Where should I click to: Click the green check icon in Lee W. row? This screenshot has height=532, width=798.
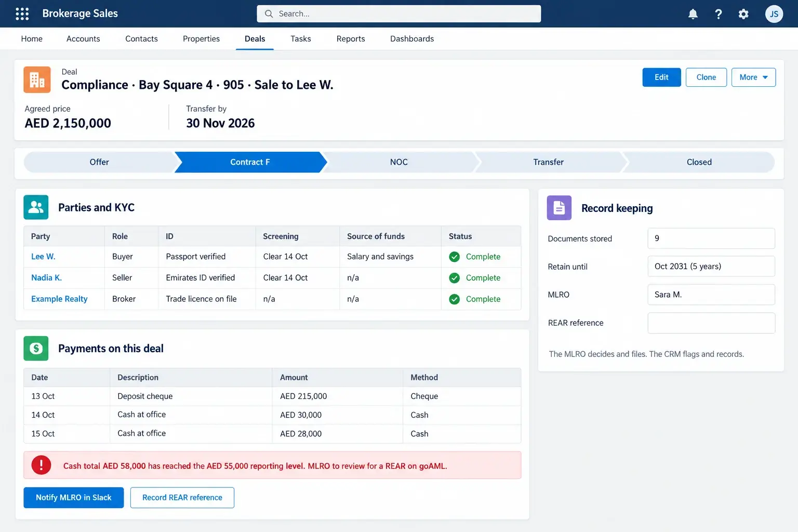[x=455, y=257]
